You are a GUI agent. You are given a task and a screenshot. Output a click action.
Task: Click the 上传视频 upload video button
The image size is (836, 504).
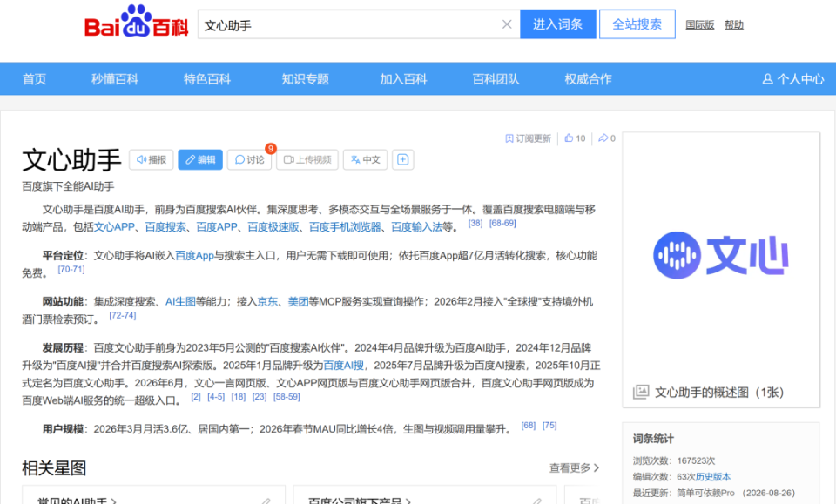point(307,160)
